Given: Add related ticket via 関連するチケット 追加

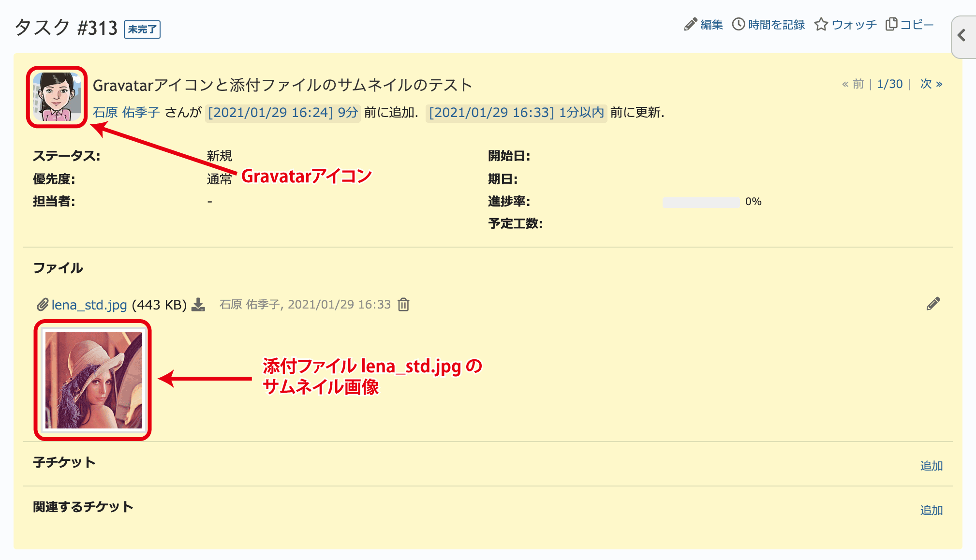Looking at the screenshot, I should [x=932, y=510].
